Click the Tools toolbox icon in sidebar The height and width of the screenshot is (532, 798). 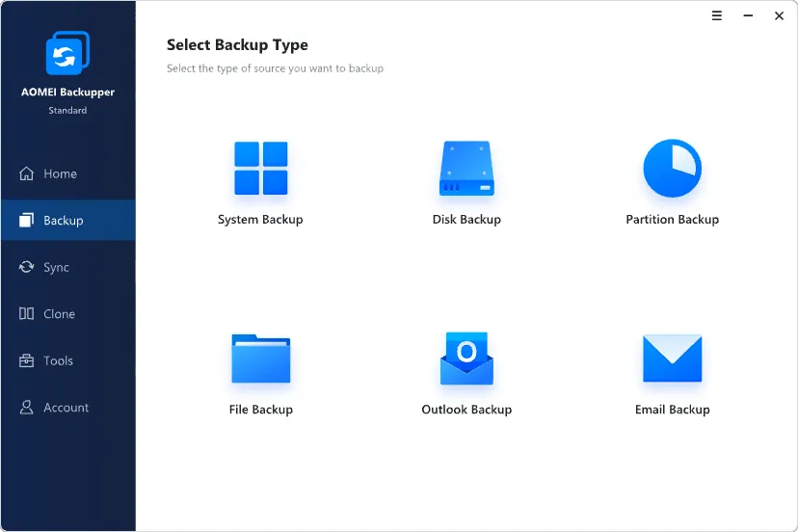tap(27, 360)
